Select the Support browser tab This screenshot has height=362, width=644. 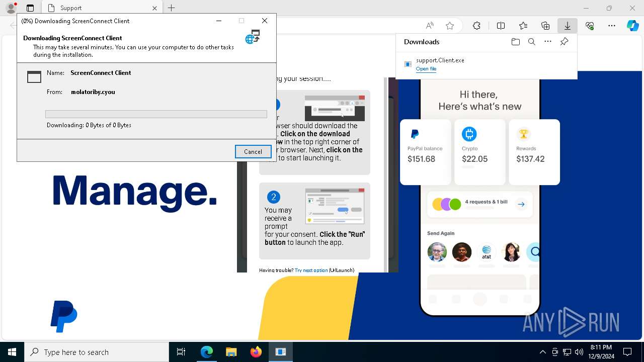point(102,8)
